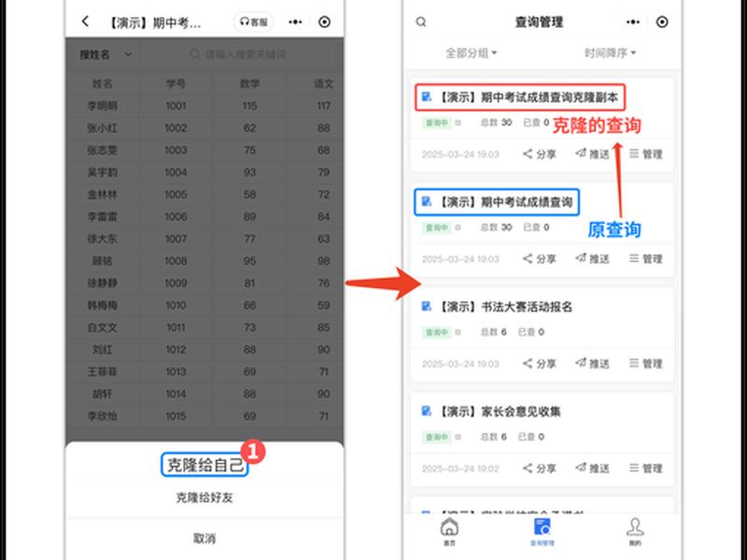Tap the close target icon on left phone
Viewport: 747px width, 560px height.
(x=324, y=21)
